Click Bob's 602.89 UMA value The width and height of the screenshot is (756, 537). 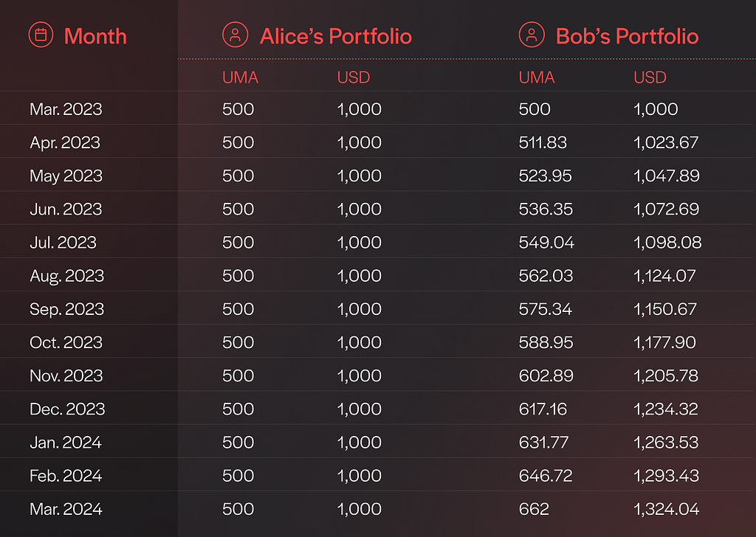[546, 375]
